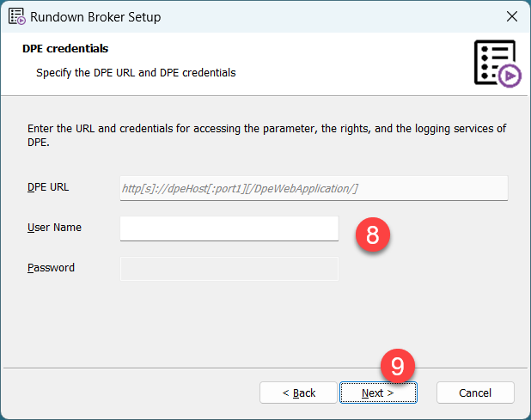Close the Rundown Broker Setup window
531x420 pixels.
coord(511,16)
